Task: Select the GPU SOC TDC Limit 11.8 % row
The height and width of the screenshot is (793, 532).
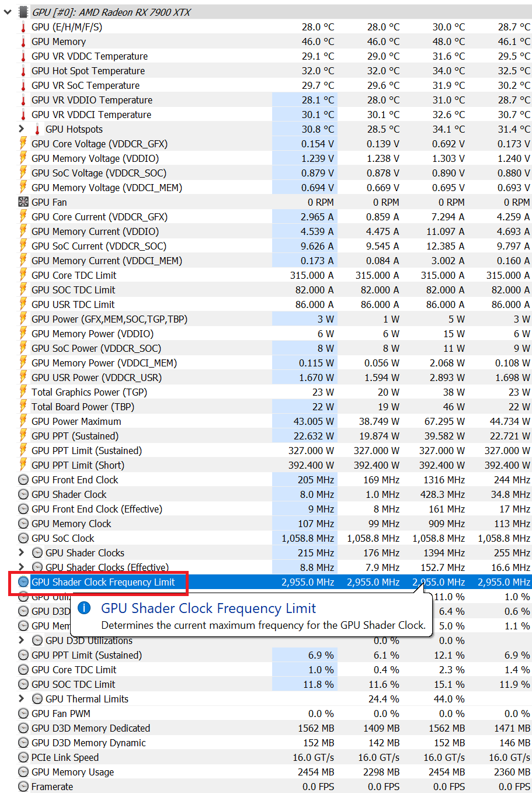Action: pos(274,684)
